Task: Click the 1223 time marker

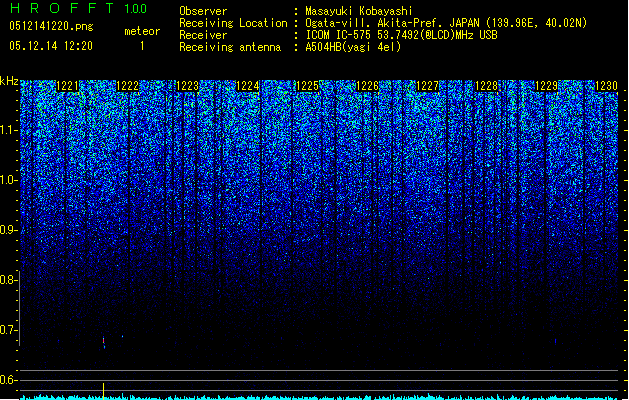Action: pos(187,86)
